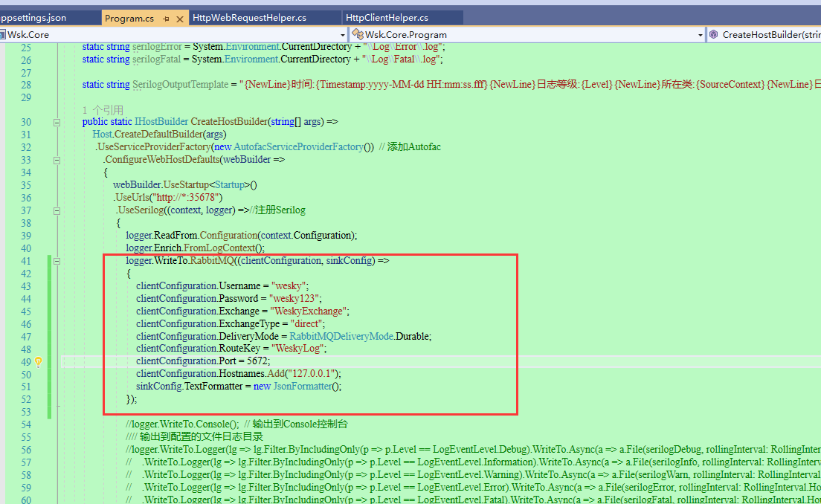Click the "direct" exchange type string
The image size is (821, 504).
pos(306,323)
